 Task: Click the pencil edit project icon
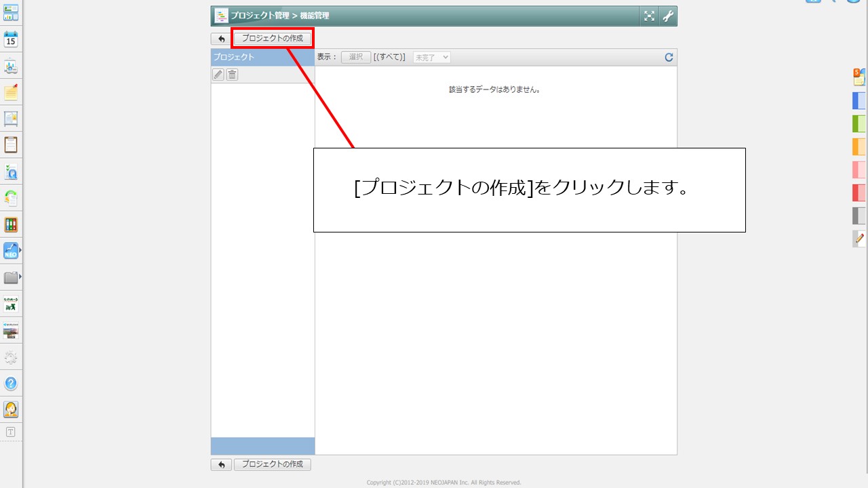coord(218,75)
